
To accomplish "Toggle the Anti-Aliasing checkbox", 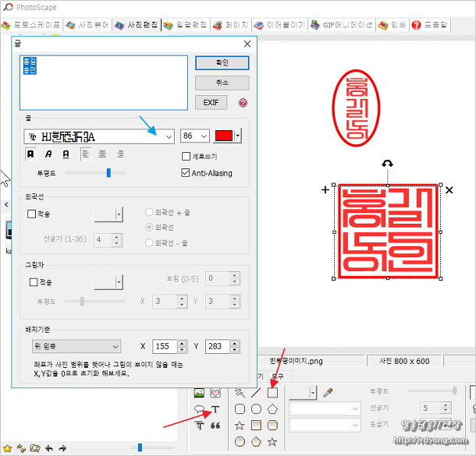I will (186, 173).
